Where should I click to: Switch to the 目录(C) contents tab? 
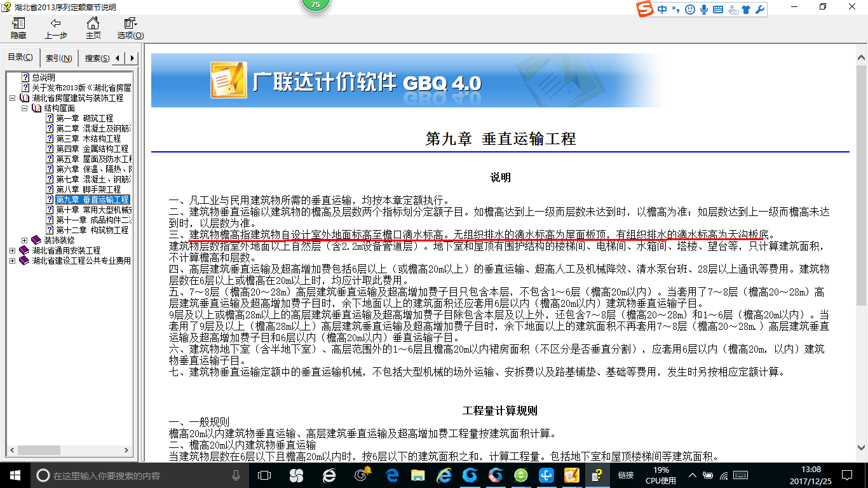tap(20, 57)
